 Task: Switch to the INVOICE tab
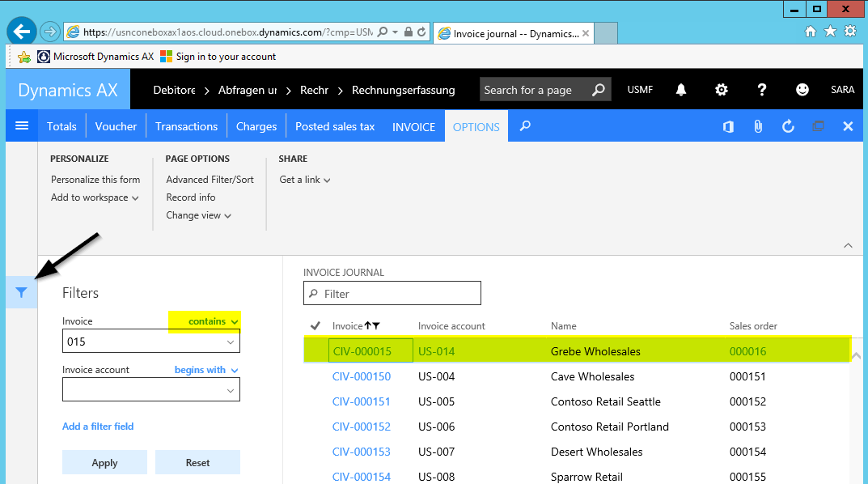[413, 126]
